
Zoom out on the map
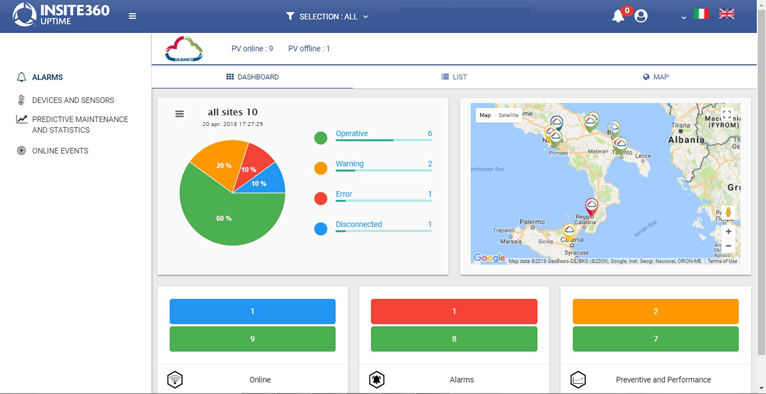[x=728, y=246]
